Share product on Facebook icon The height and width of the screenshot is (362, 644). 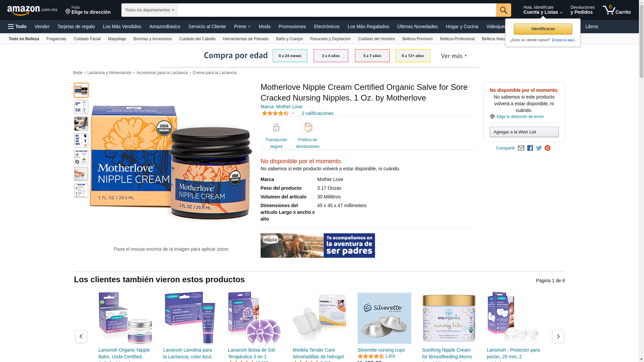click(x=530, y=148)
